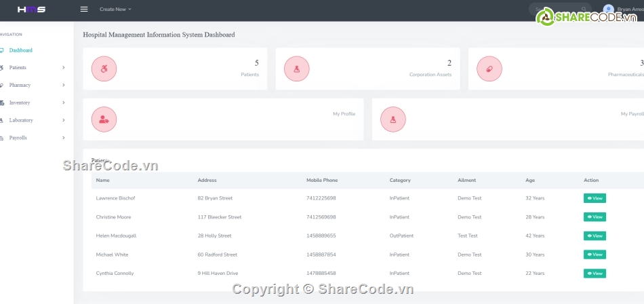Image resolution: width=644 pixels, height=304 pixels.
Task: Select the Lawrence Bischof name cell
Action: 115,198
